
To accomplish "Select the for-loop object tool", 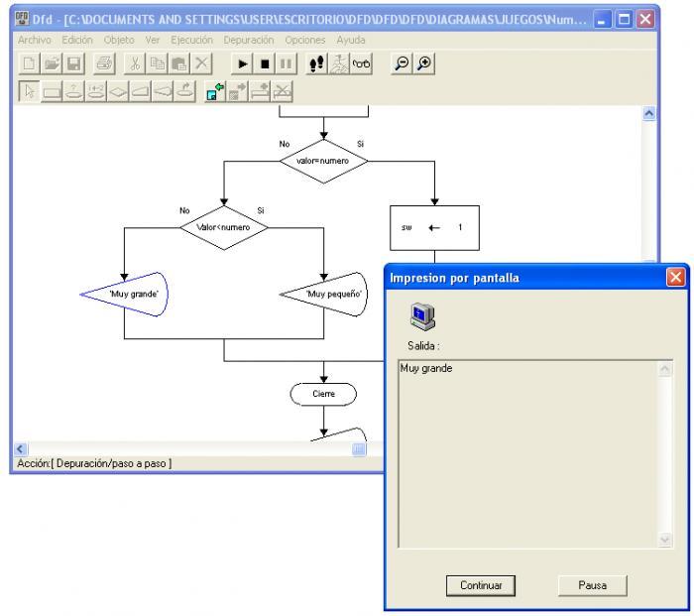I will click(96, 91).
